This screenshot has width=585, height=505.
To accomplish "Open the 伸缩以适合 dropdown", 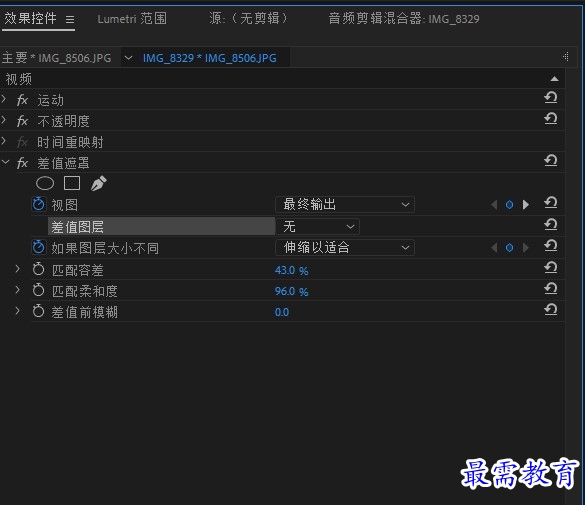I will pos(345,247).
